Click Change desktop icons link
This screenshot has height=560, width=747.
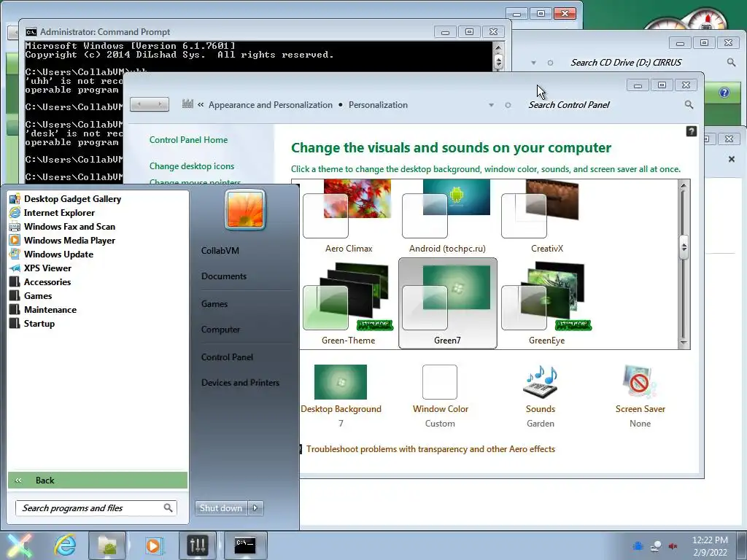click(192, 166)
